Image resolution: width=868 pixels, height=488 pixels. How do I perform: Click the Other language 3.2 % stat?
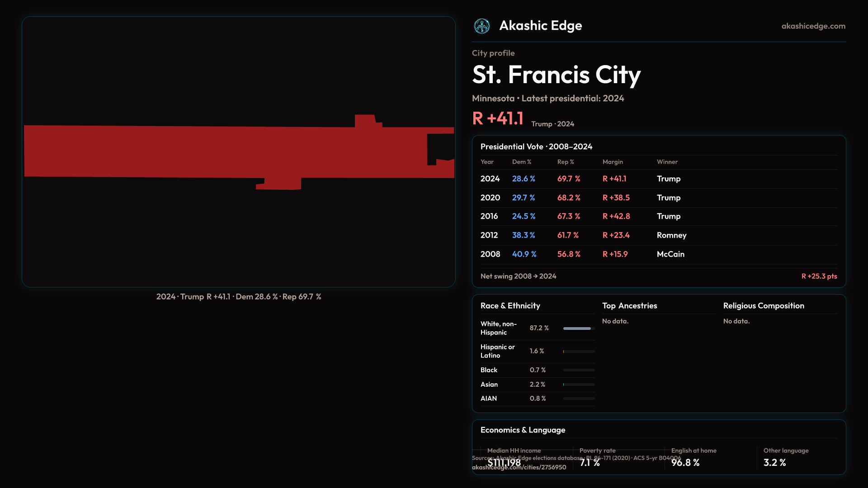pos(774,463)
